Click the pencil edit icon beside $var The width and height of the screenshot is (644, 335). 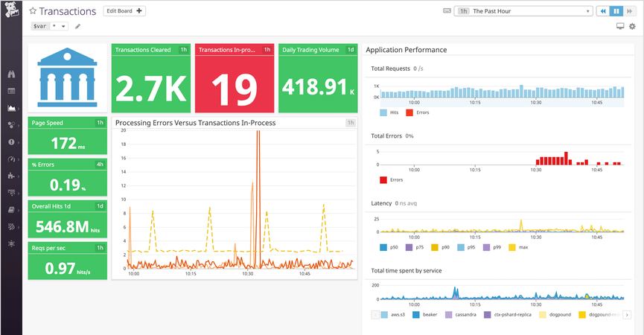(78, 27)
